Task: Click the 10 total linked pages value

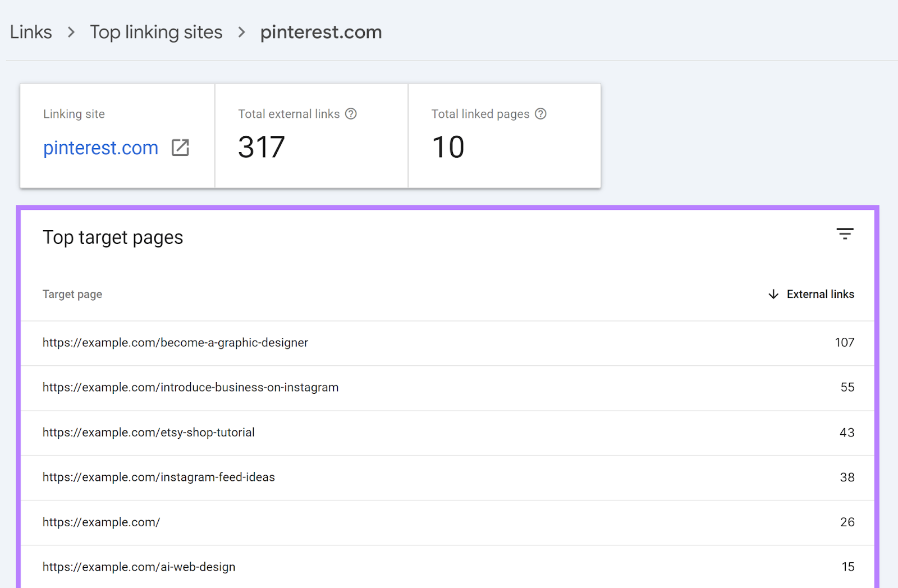Action: (448, 148)
